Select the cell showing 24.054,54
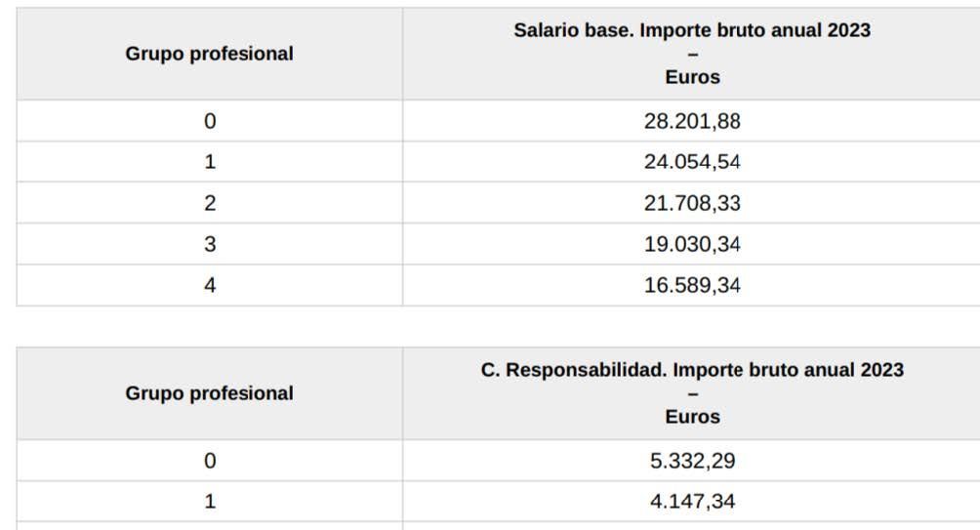This screenshot has width=980, height=530. pos(692,162)
